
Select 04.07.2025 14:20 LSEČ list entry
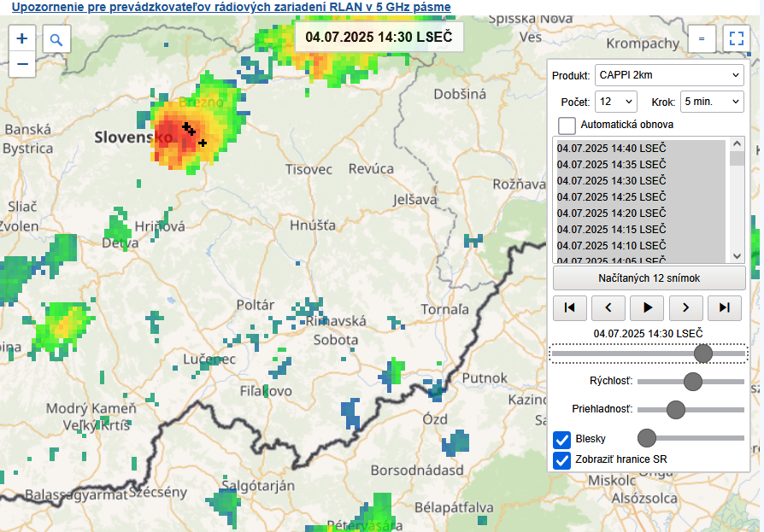[x=611, y=213]
